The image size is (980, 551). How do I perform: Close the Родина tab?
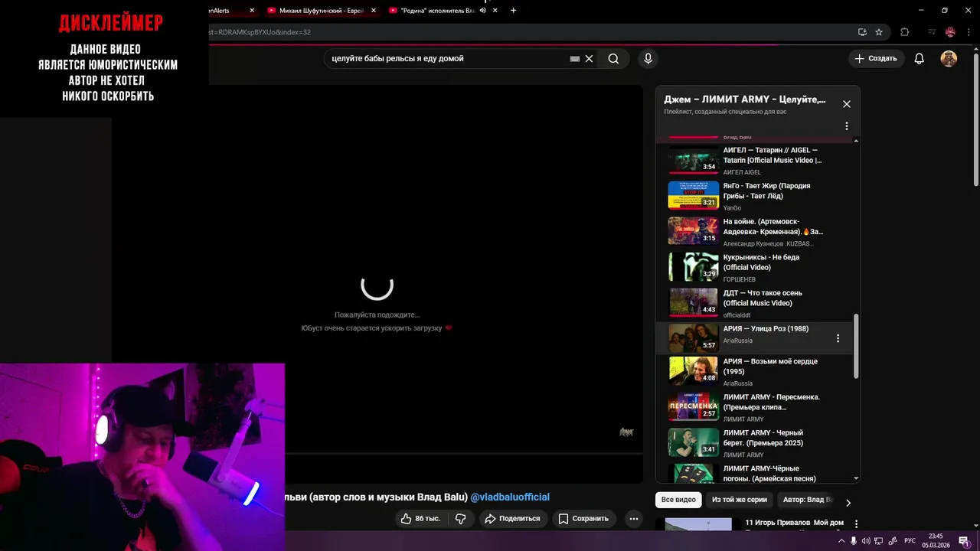pos(495,11)
